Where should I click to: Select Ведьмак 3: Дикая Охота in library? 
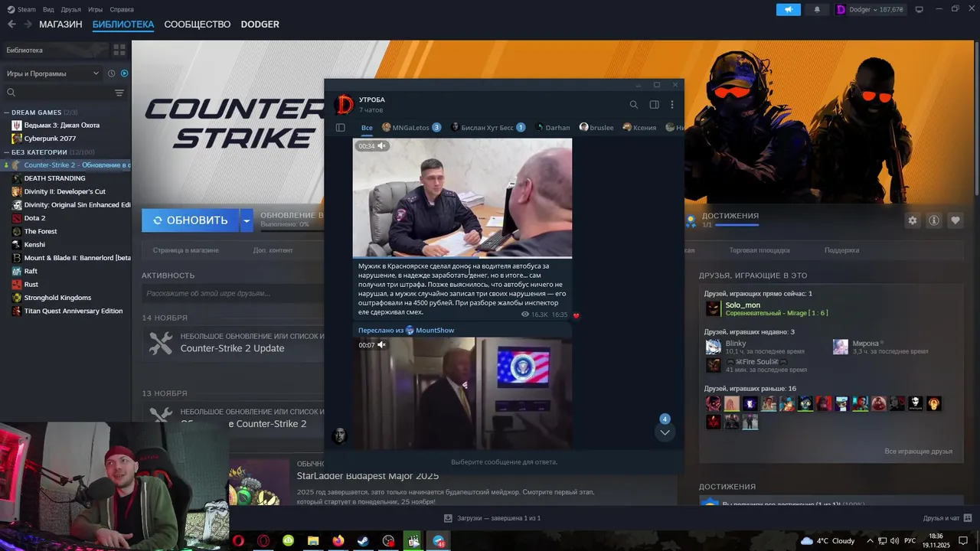pyautogui.click(x=62, y=126)
